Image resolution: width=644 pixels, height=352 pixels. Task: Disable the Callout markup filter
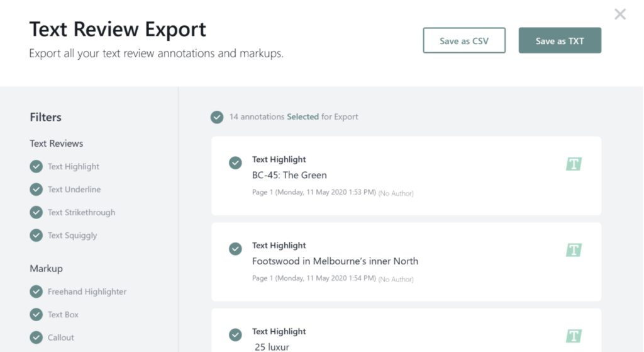36,338
